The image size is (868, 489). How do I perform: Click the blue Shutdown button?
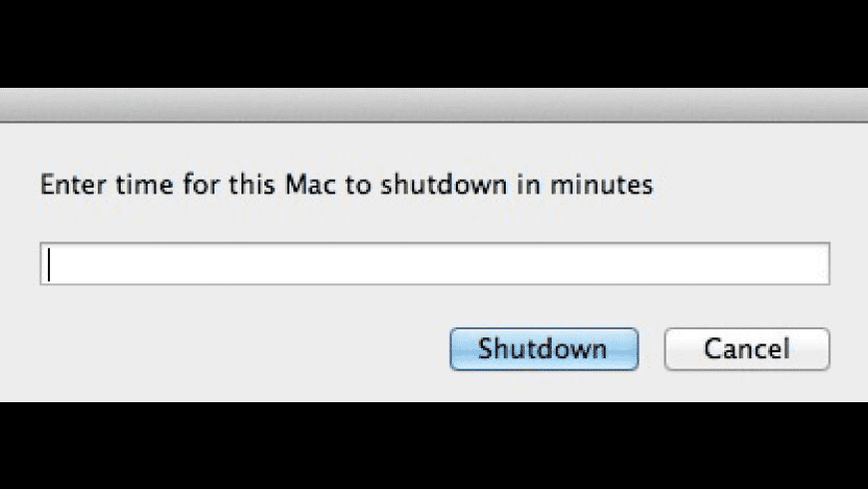click(x=544, y=349)
